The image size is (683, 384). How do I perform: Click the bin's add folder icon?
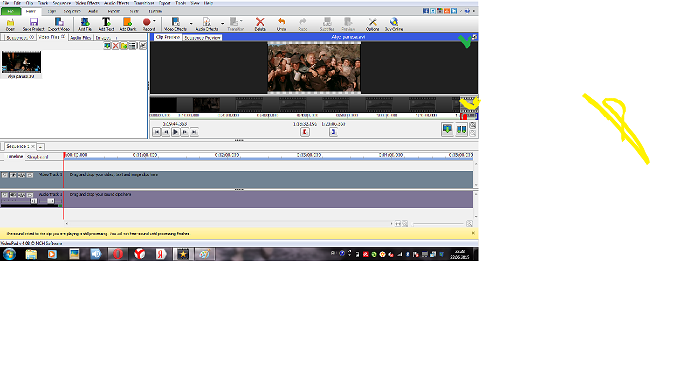(124, 46)
